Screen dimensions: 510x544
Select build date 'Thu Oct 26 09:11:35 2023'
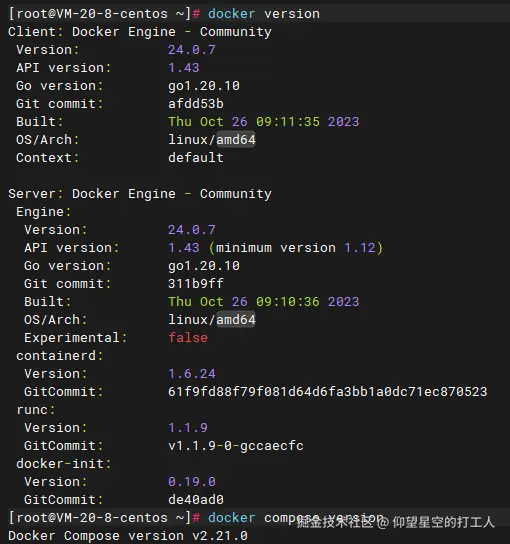(x=264, y=122)
